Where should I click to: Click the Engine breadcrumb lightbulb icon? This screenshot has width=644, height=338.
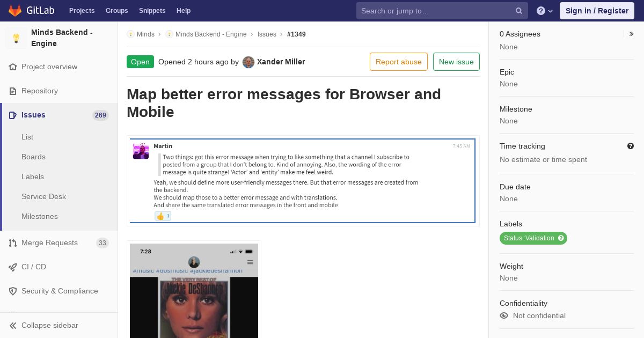click(x=169, y=34)
